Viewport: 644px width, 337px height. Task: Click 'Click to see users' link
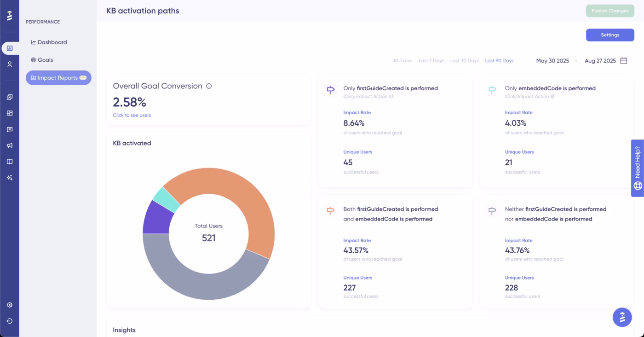(132, 115)
